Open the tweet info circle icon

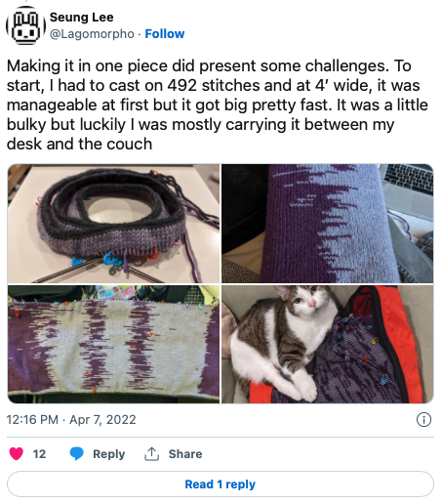coord(423,420)
